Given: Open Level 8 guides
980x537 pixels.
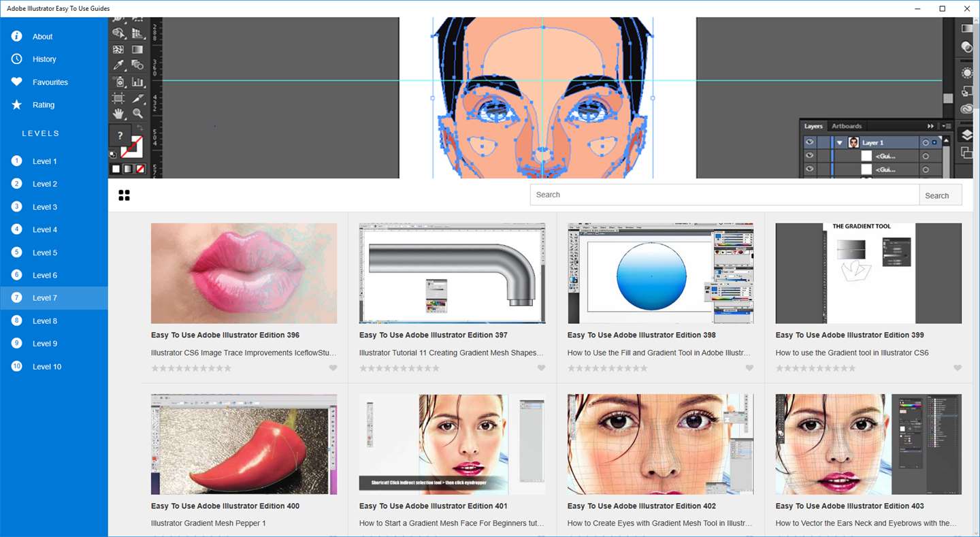Looking at the screenshot, I should (54, 321).
